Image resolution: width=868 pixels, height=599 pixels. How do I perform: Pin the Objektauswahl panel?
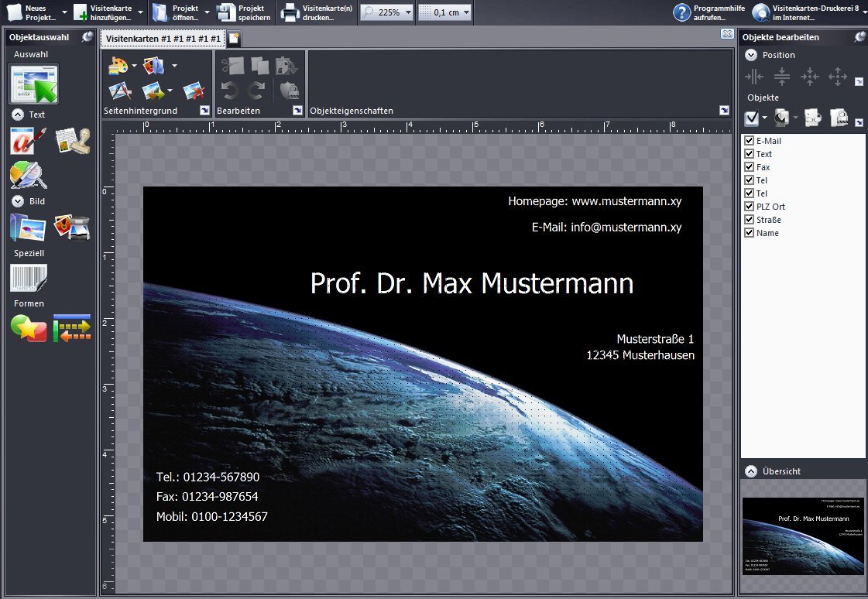87,37
